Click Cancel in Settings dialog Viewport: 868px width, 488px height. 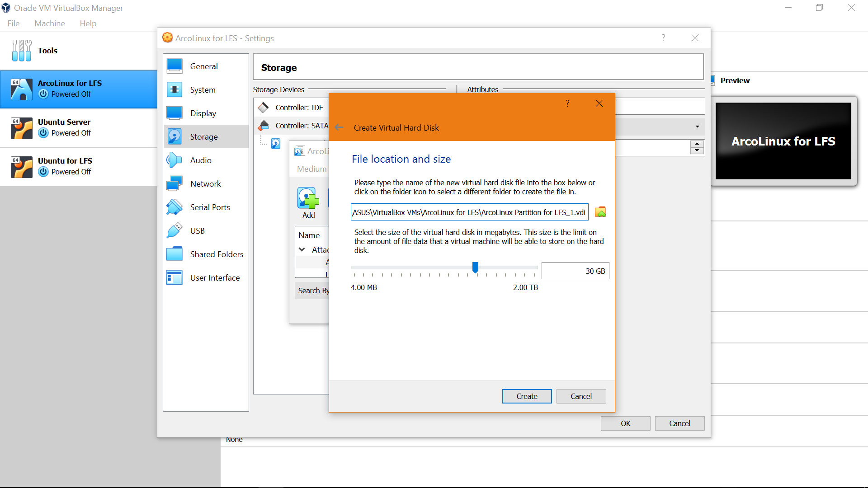click(679, 423)
